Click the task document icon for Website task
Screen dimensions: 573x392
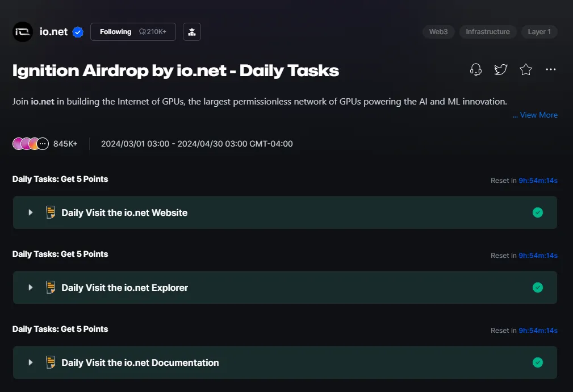pos(51,212)
